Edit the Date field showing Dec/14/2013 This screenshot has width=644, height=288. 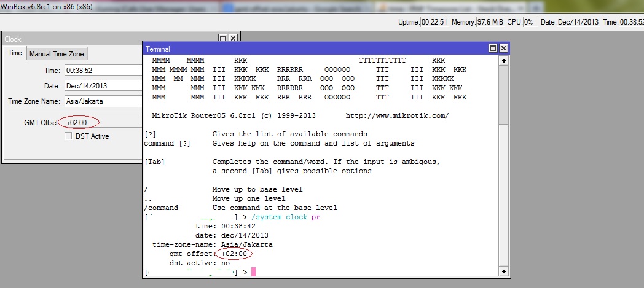pos(103,86)
